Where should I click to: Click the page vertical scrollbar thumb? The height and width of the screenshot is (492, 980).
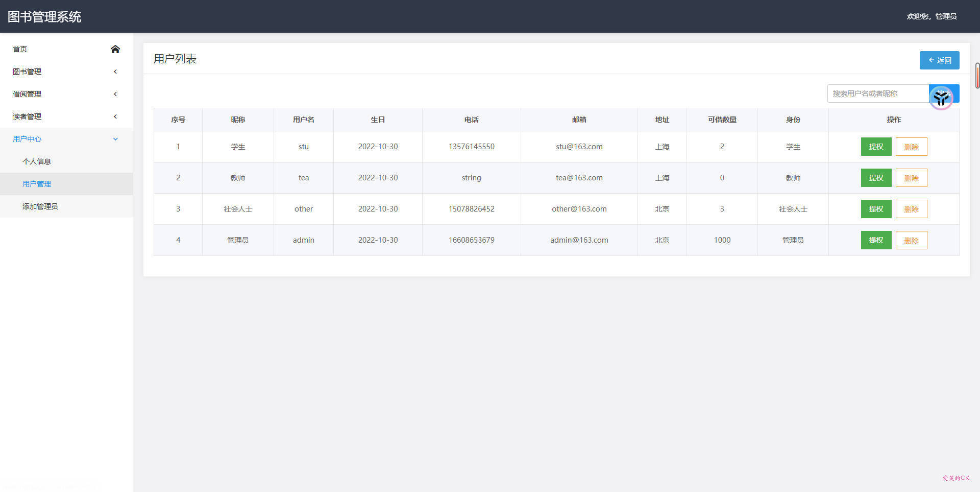977,76
